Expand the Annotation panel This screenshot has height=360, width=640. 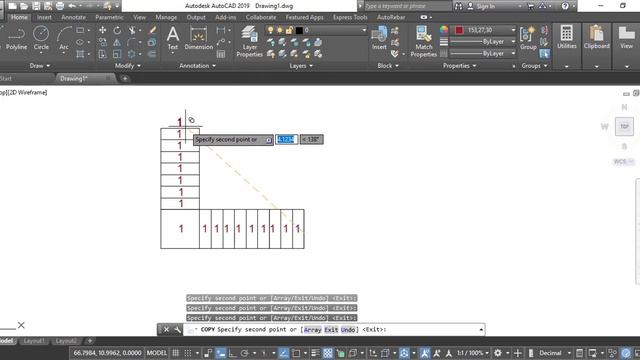click(198, 66)
